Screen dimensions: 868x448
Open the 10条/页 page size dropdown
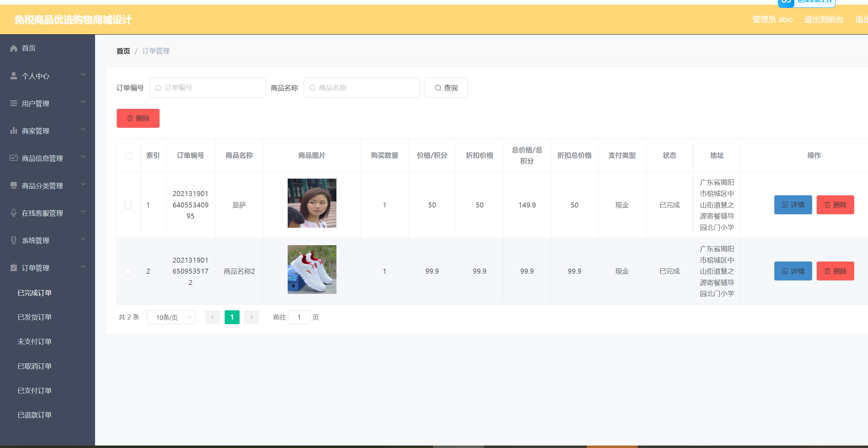coord(171,317)
